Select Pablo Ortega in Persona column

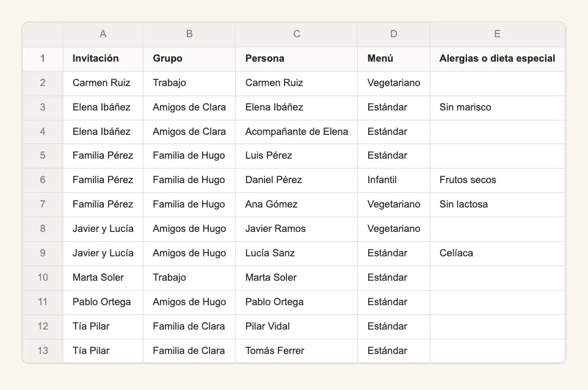(x=296, y=302)
